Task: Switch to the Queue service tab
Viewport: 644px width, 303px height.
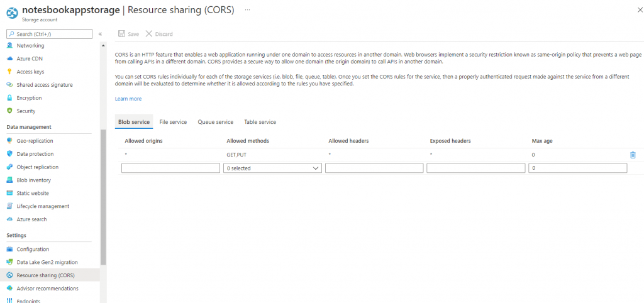Action: coord(215,122)
